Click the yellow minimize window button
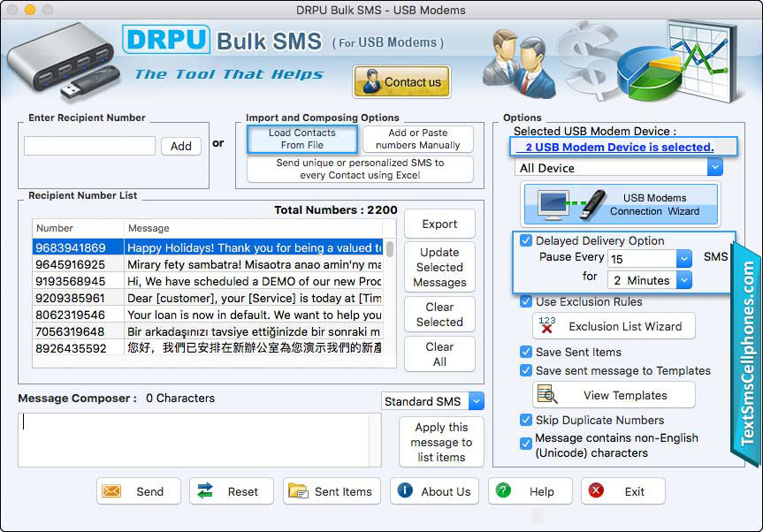Screen dimensions: 763x532 (x=30, y=9)
